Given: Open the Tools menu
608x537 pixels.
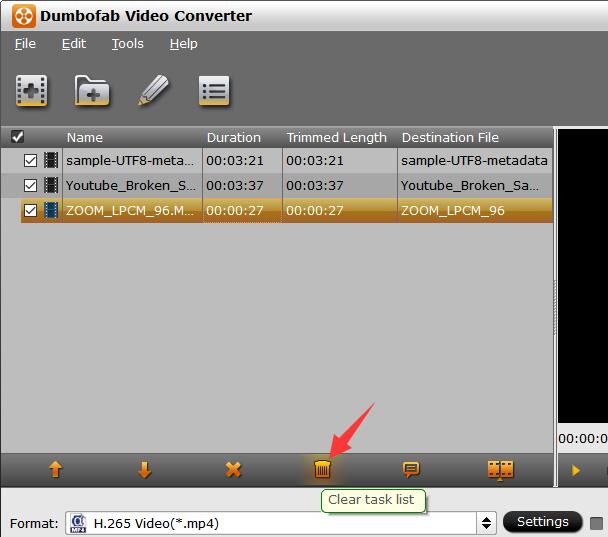Looking at the screenshot, I should pyautogui.click(x=127, y=44).
